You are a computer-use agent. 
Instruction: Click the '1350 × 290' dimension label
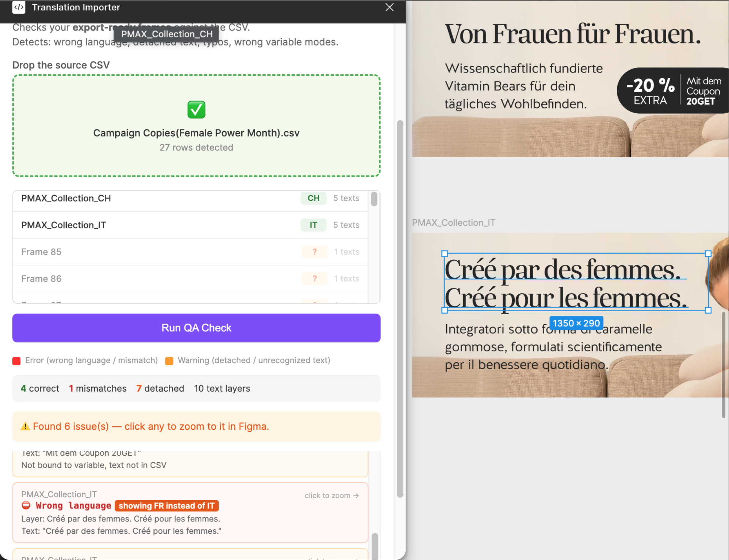[x=576, y=323]
